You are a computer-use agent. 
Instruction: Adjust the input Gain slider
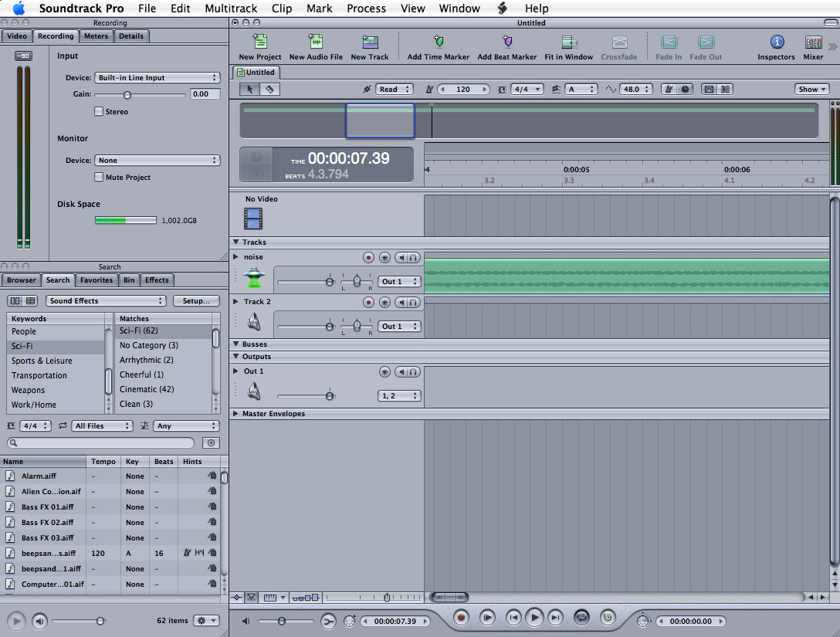127,95
